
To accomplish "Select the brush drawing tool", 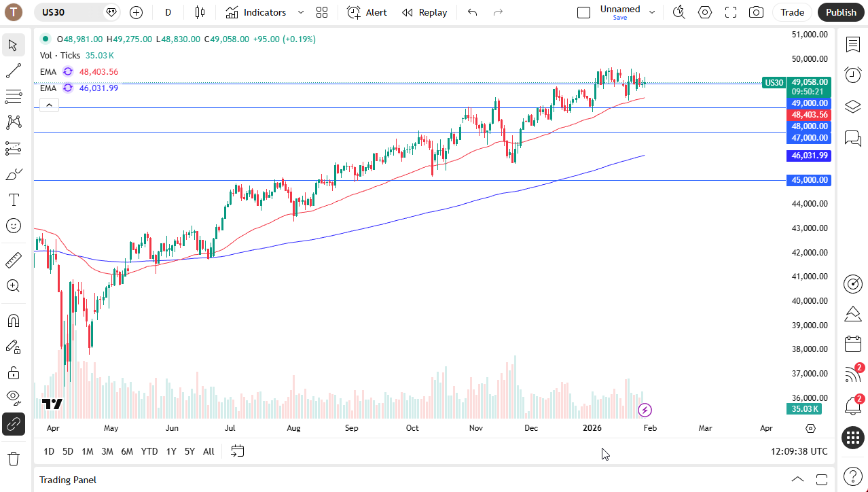I will [x=13, y=175].
